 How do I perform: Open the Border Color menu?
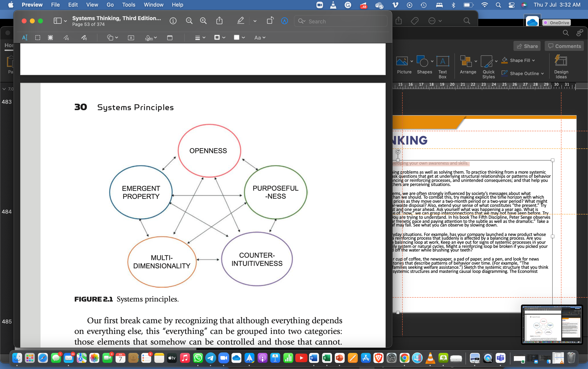[x=219, y=38]
